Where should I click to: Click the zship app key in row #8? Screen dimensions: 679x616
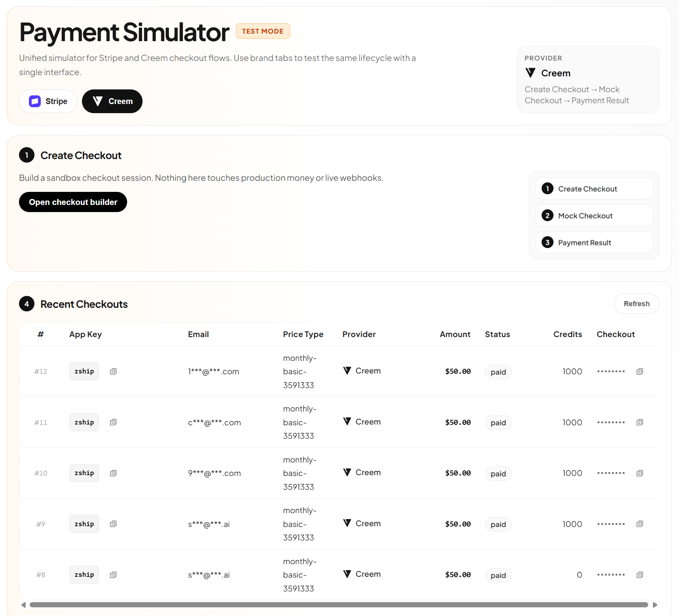84,575
